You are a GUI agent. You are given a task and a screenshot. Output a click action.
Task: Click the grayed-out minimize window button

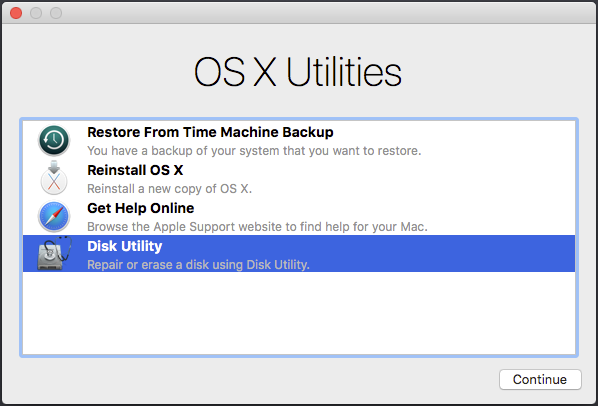point(36,13)
